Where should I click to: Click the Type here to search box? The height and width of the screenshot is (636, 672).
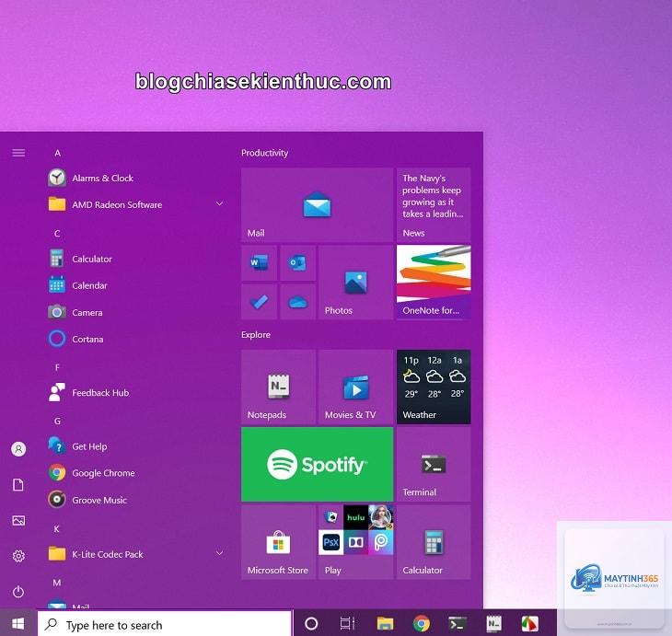click(165, 624)
